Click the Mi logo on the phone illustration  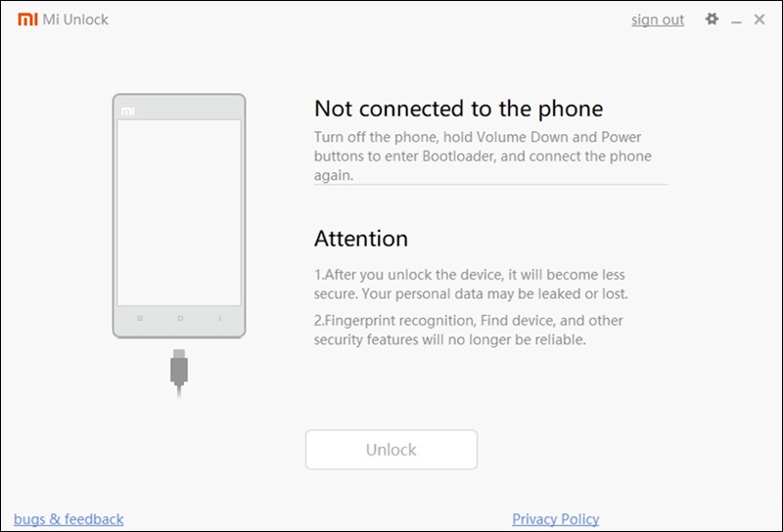pos(128,111)
